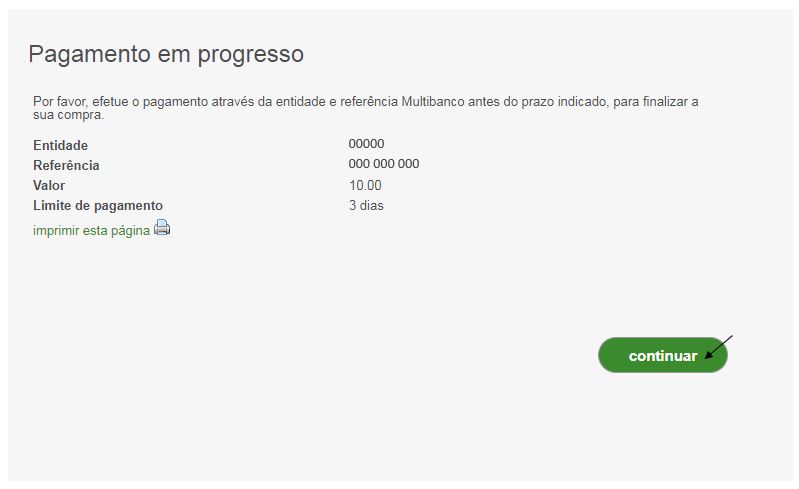Click the word referência in the instruction sentence
This screenshot has width=799, height=489.
(369, 101)
